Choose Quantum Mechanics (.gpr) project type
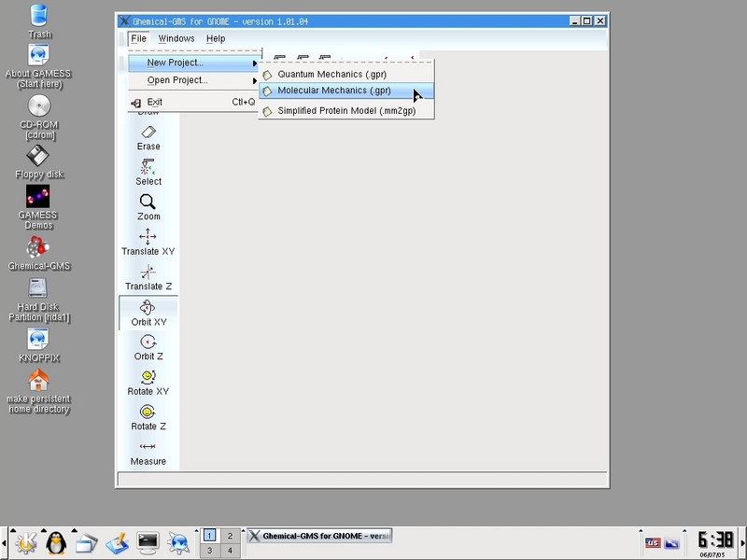Screen dimensions: 747x560 (331, 74)
